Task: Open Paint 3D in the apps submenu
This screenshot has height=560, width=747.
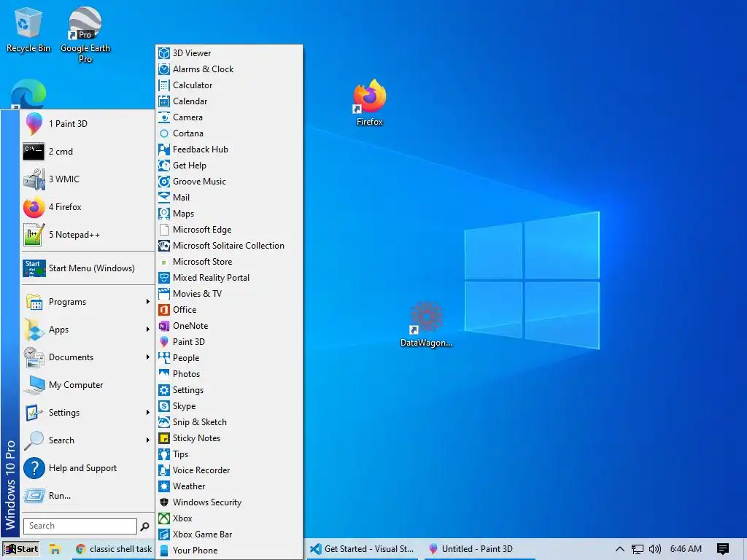Action: [x=229, y=342]
